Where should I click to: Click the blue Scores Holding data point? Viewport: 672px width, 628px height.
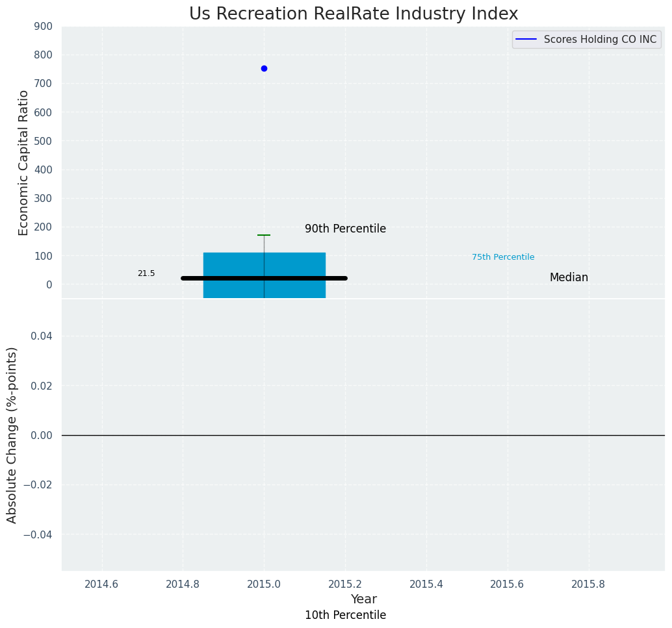tap(264, 68)
